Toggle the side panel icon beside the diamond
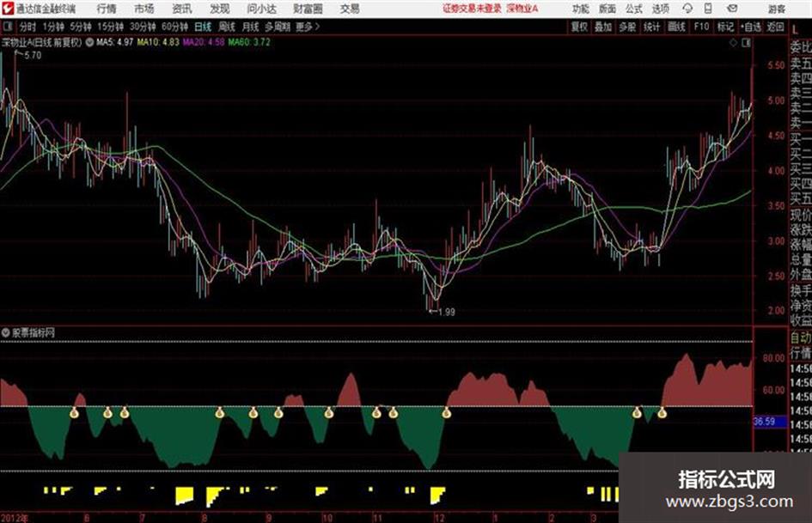 click(x=746, y=43)
